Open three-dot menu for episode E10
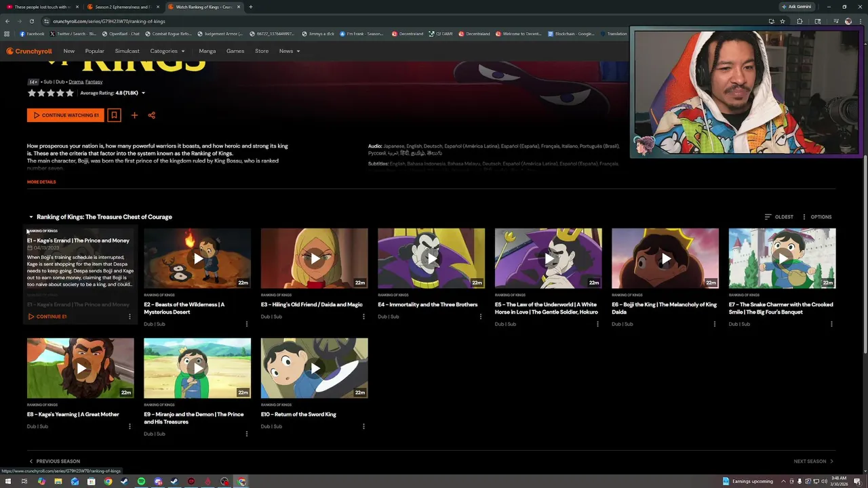 pos(363,426)
